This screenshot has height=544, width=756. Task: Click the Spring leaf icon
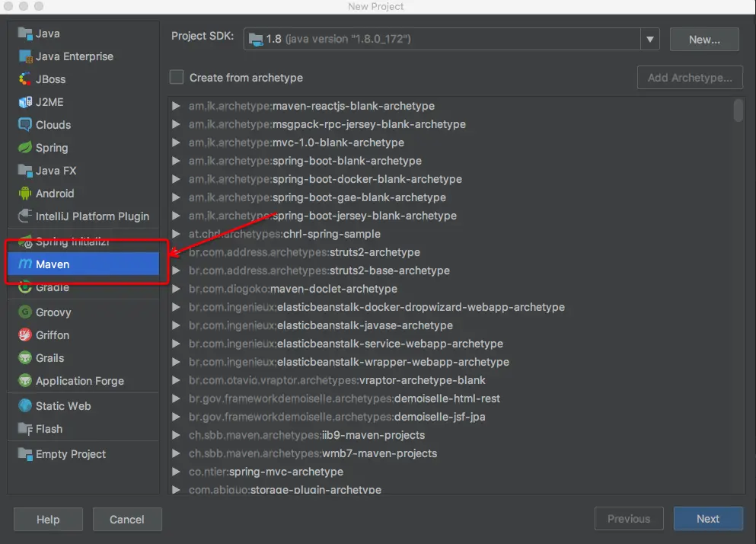pyautogui.click(x=24, y=147)
